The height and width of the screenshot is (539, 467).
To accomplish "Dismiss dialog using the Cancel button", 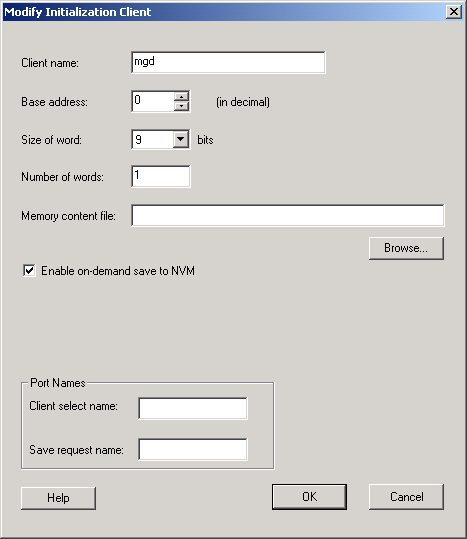I will point(406,497).
